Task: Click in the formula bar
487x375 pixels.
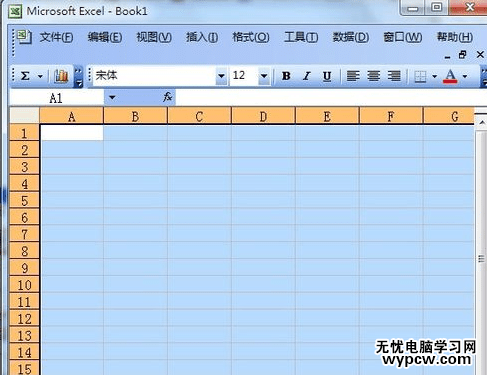Action: 330,98
